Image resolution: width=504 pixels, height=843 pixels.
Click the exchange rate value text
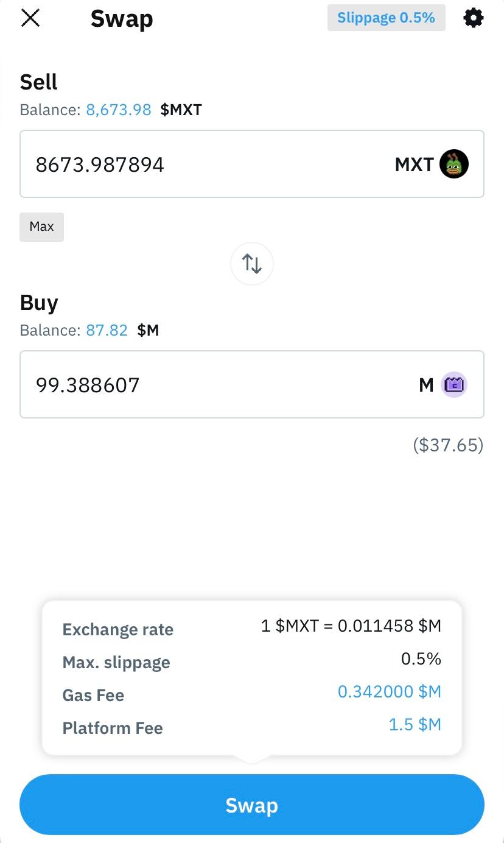[x=351, y=626]
